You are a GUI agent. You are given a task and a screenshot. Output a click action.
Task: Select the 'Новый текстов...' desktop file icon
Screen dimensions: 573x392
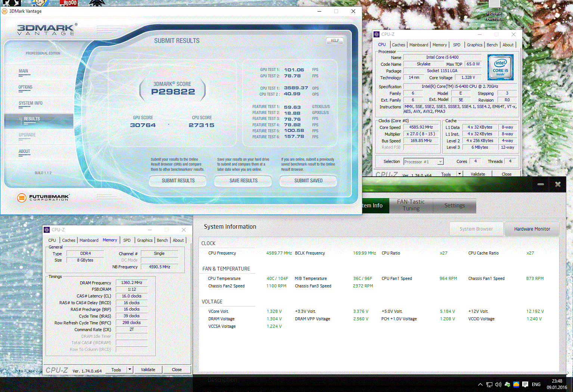click(494, 10)
